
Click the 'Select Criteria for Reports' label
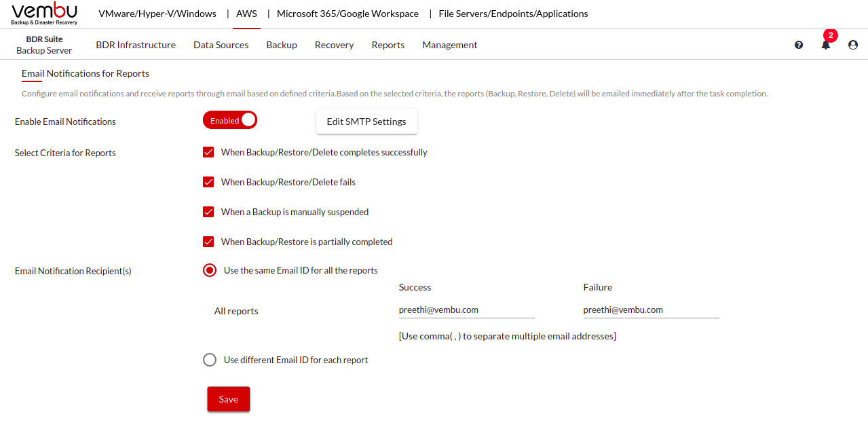pyautogui.click(x=65, y=153)
